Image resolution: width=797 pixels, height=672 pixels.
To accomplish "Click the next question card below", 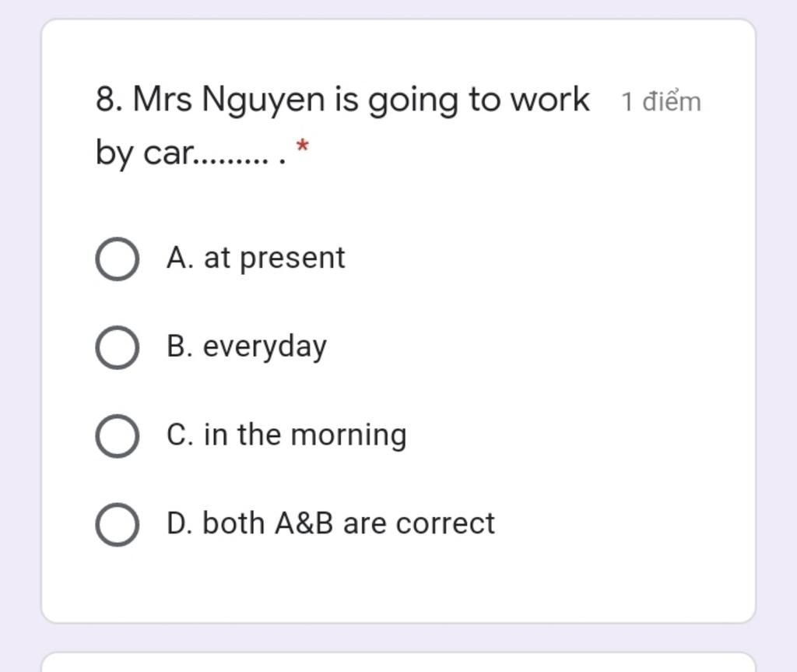I will [398, 662].
